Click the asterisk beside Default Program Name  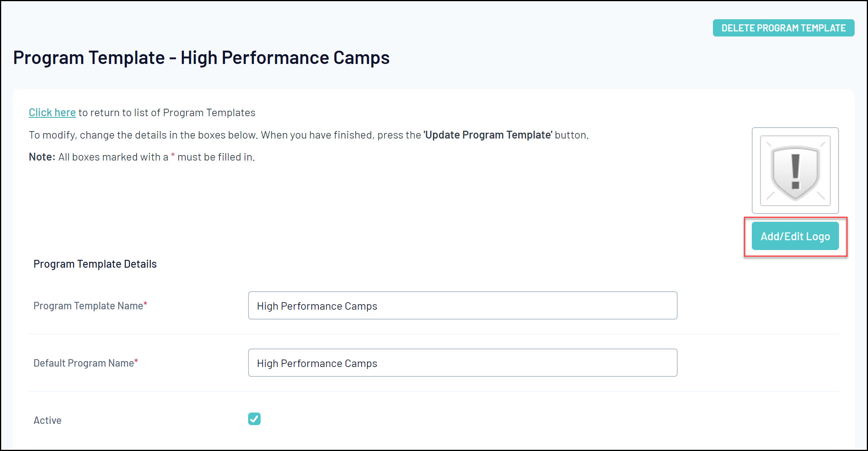pos(136,361)
